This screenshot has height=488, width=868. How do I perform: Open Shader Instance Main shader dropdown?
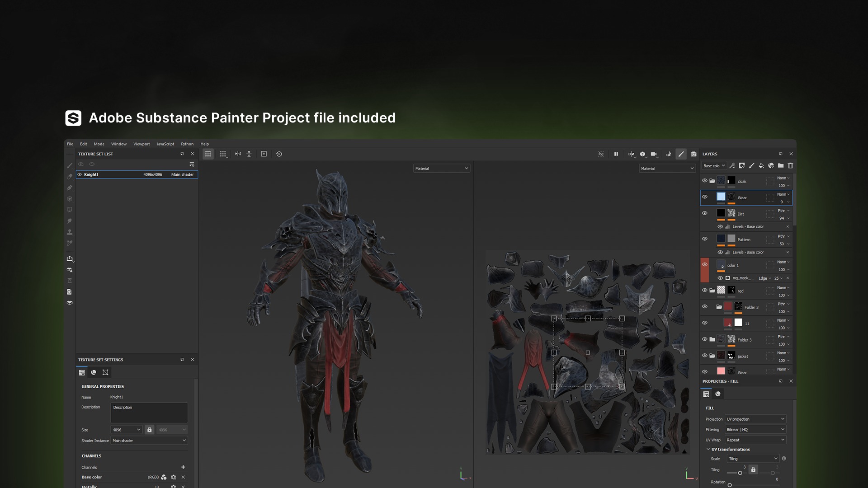tap(149, 441)
